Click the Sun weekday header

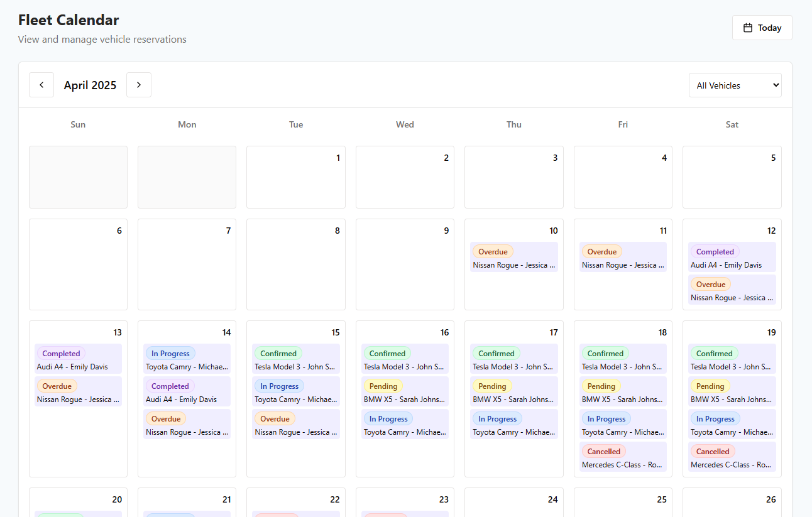(78, 124)
